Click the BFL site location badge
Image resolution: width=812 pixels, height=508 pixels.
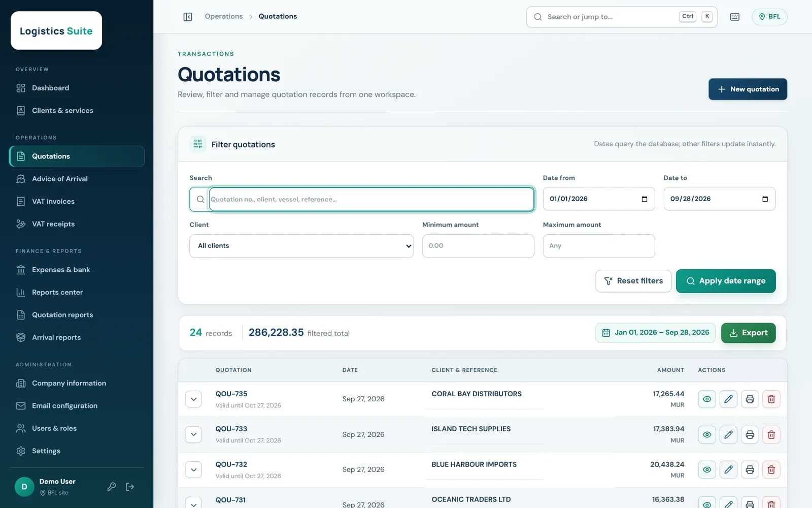point(769,17)
